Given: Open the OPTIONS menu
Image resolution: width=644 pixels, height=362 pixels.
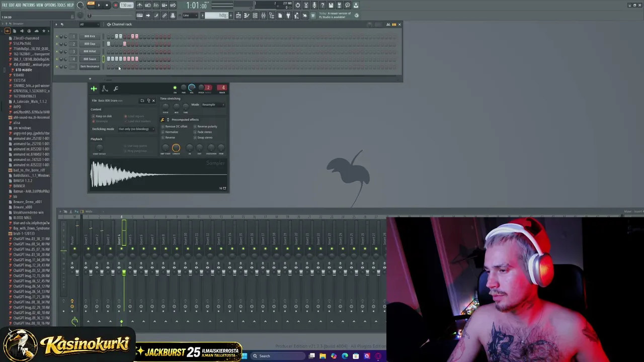Looking at the screenshot, I should click(50, 5).
